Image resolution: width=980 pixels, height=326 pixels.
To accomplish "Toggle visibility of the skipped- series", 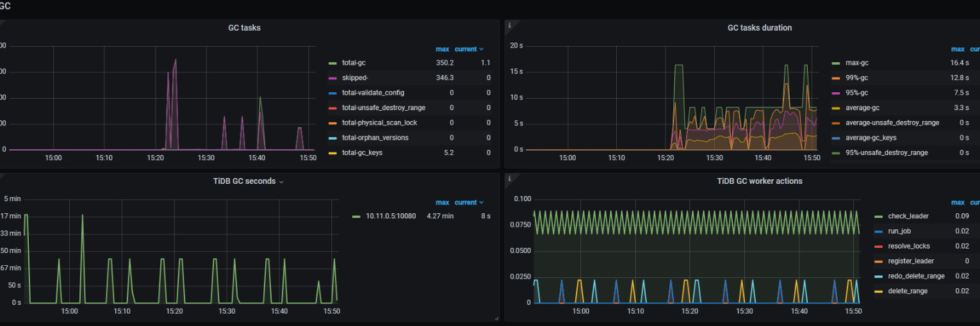I will (x=355, y=78).
